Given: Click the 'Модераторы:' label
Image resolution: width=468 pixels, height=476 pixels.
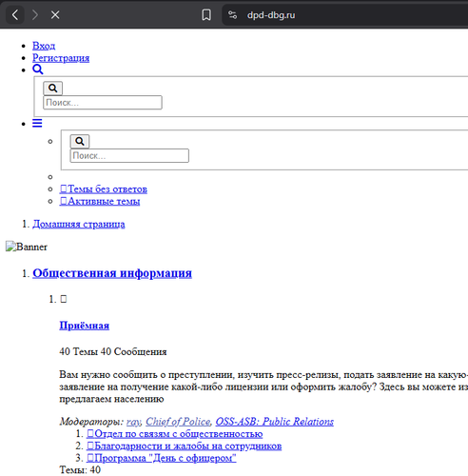Looking at the screenshot, I should click(91, 422).
